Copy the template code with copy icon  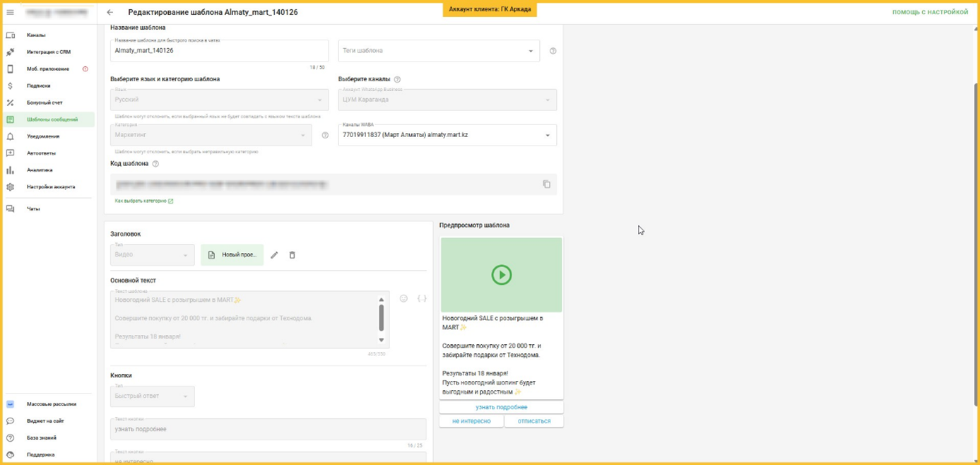(x=547, y=184)
